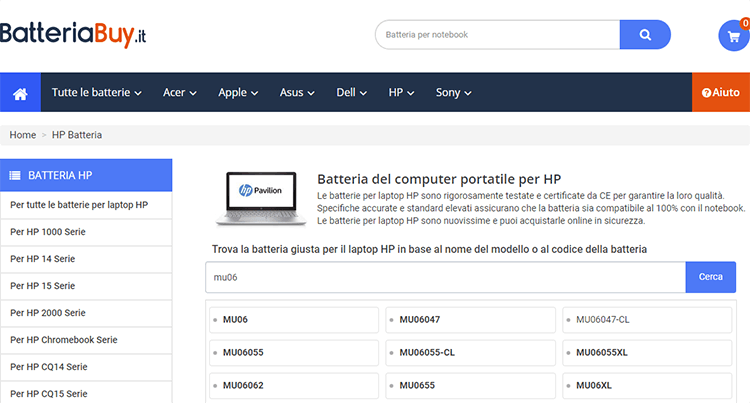Open the Aiuto help button
The height and width of the screenshot is (403, 750).
tap(721, 92)
